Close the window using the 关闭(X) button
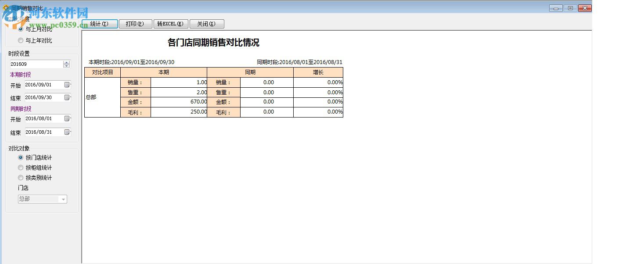Screen dimensions: 644x264 206,24
